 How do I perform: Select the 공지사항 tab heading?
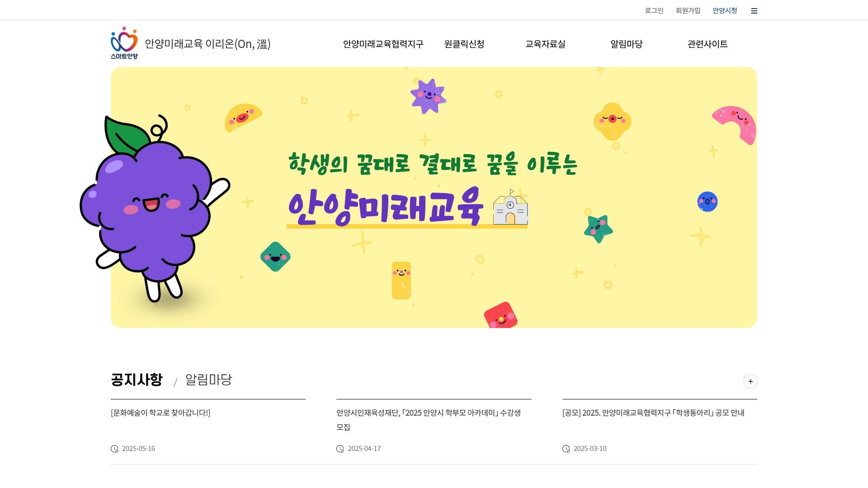tap(137, 380)
